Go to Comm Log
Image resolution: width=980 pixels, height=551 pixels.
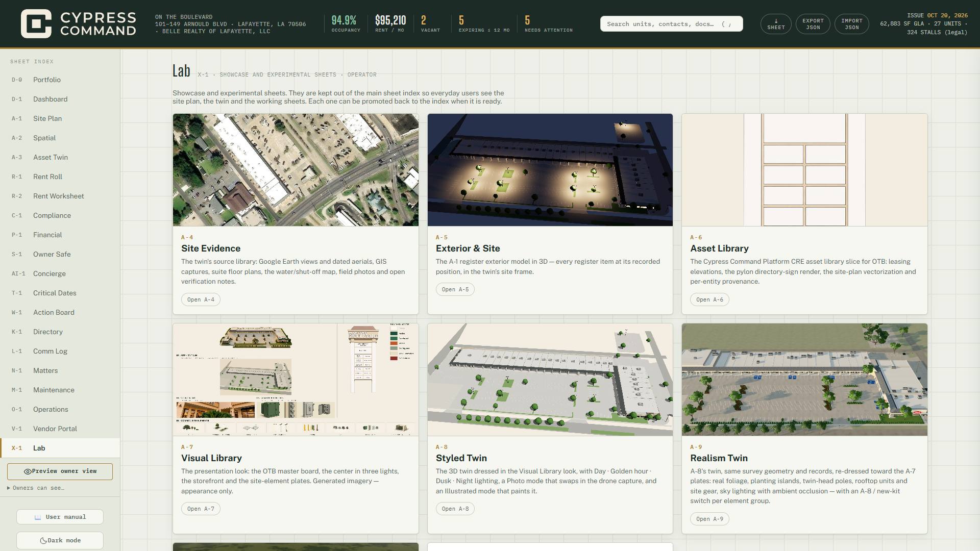pyautogui.click(x=60, y=351)
